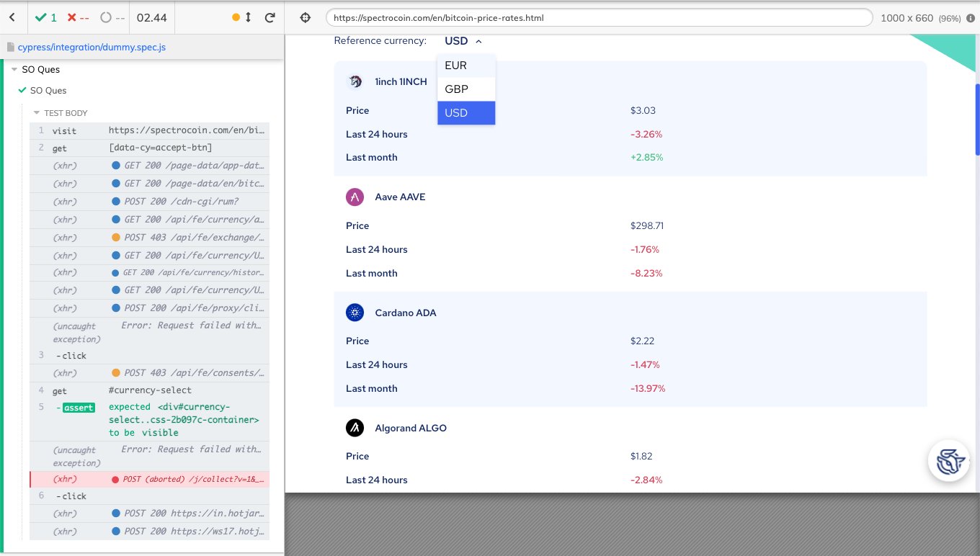
Task: Click the Cardano coin logo
Action: point(355,313)
